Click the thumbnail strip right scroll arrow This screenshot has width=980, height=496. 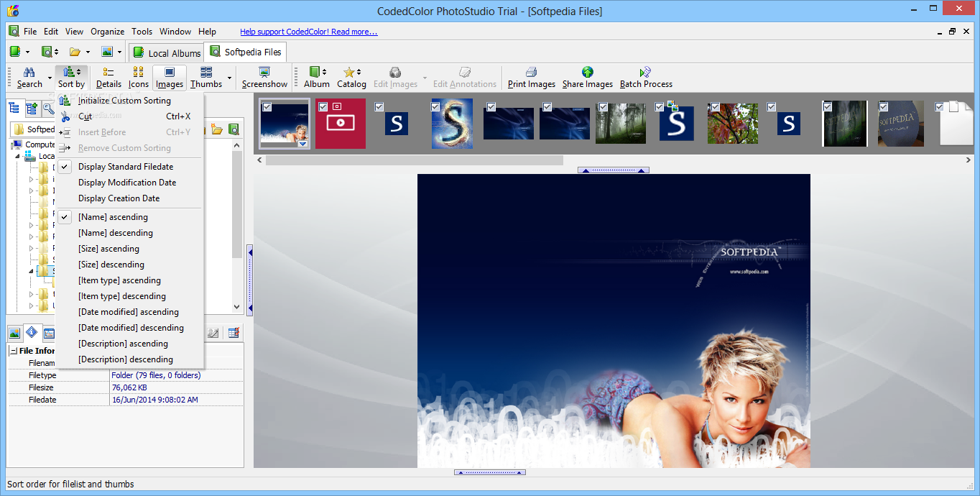(x=969, y=160)
